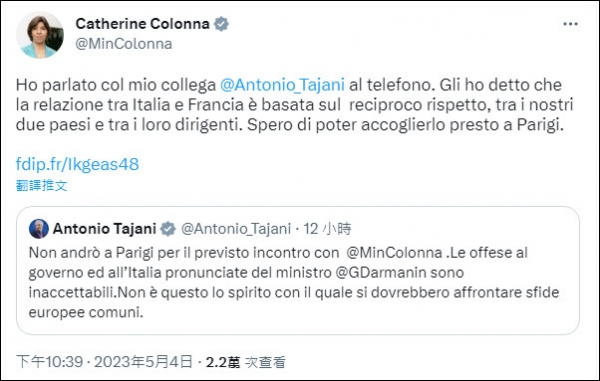Image resolution: width=600 pixels, height=381 pixels.
Task: Click the @MinColonna mention in quoted tweet
Action: click(395, 253)
